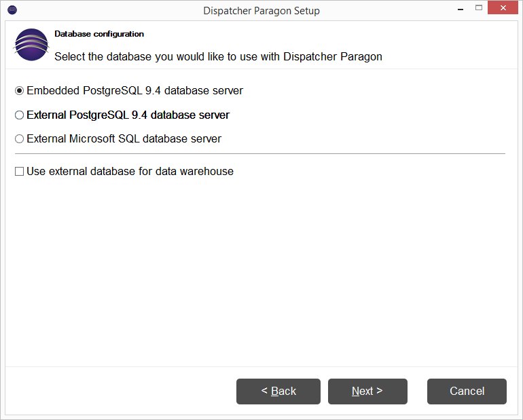
Task: Click the Dispatcher Paragon title bar icon
Action: tap(12, 10)
